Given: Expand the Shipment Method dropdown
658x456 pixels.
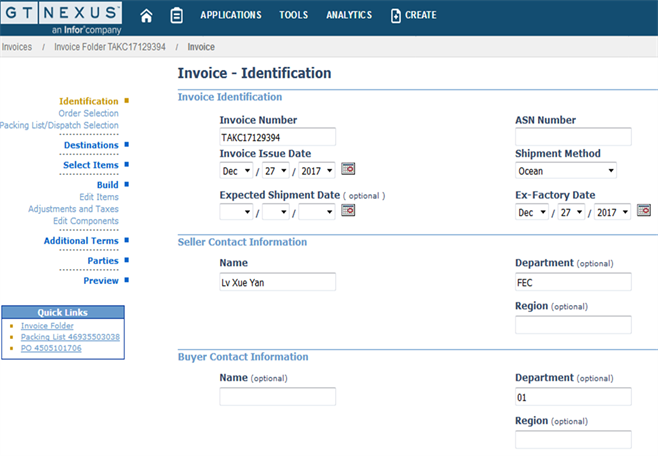Looking at the screenshot, I should (x=565, y=170).
